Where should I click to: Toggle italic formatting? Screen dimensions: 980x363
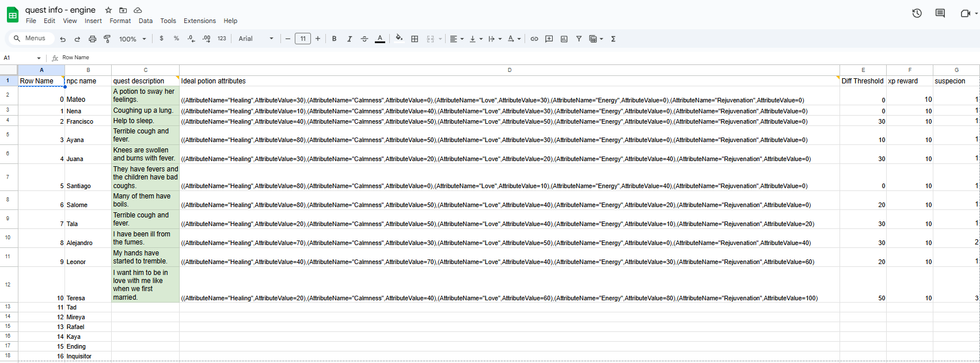[349, 39]
